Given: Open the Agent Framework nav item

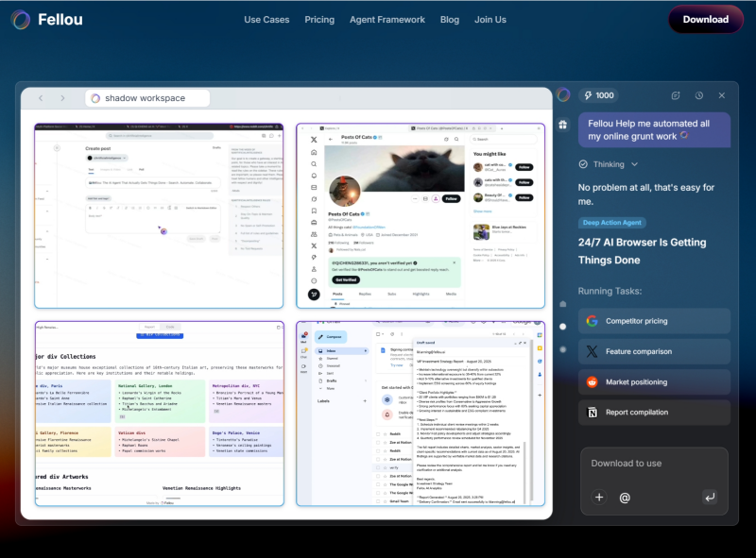Looking at the screenshot, I should coord(387,20).
